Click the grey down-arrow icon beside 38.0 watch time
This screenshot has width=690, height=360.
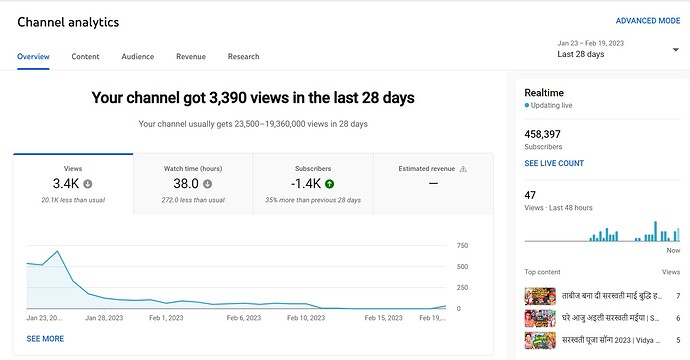(207, 184)
